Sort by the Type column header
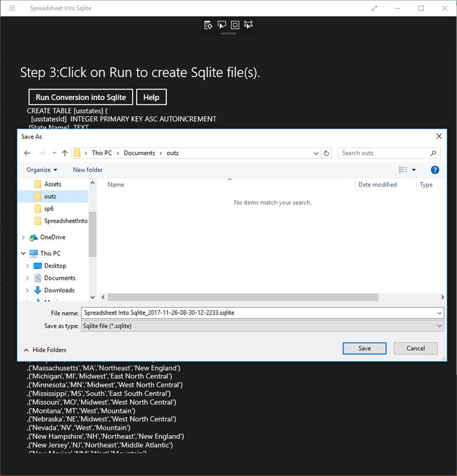Viewport: 457px width, 476px height. pos(426,185)
